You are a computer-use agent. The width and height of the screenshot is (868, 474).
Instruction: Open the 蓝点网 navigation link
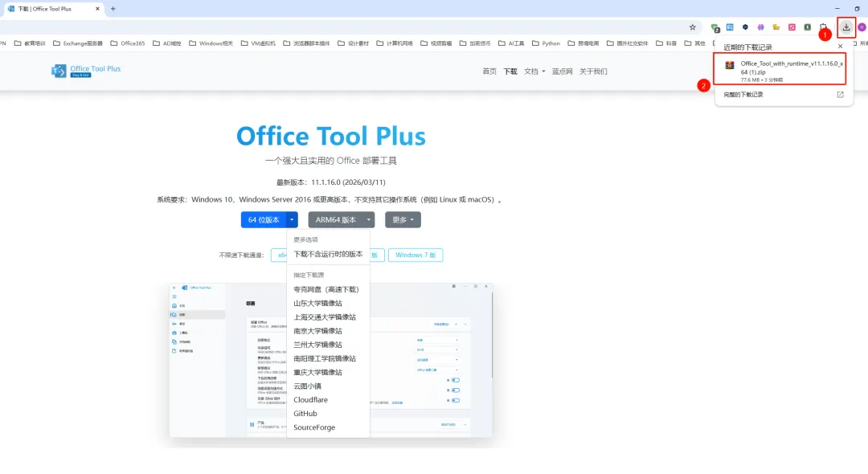(562, 72)
